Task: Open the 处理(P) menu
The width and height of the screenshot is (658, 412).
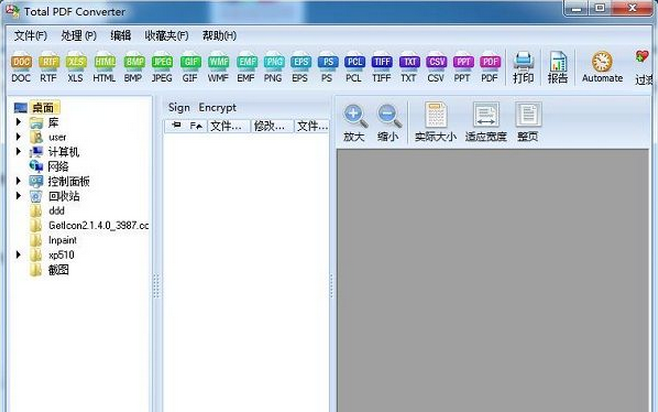Action: click(78, 36)
